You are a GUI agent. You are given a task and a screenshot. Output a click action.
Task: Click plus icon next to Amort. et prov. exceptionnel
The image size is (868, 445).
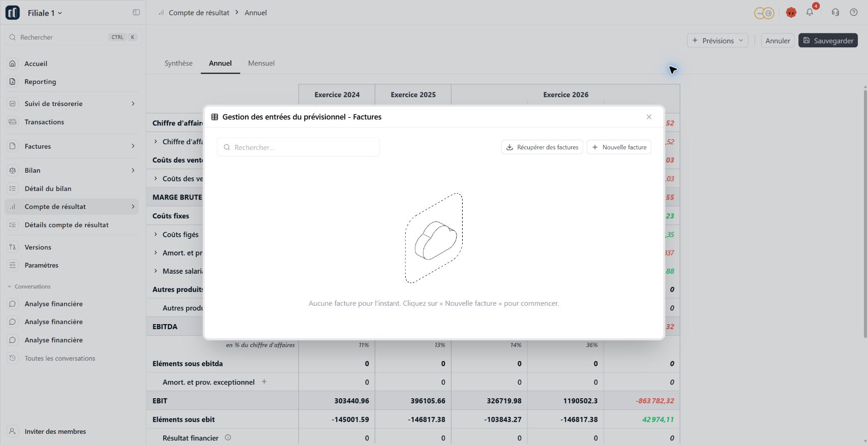264,382
